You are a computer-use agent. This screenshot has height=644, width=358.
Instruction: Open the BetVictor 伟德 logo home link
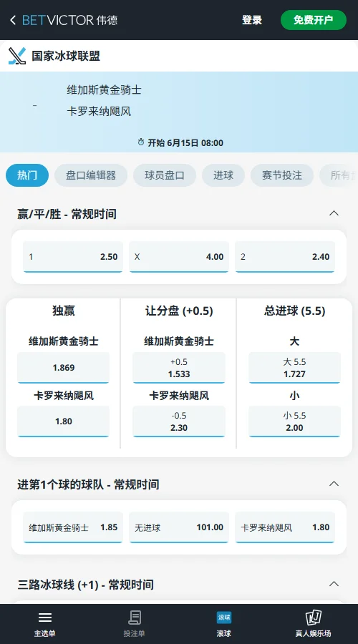click(x=70, y=20)
